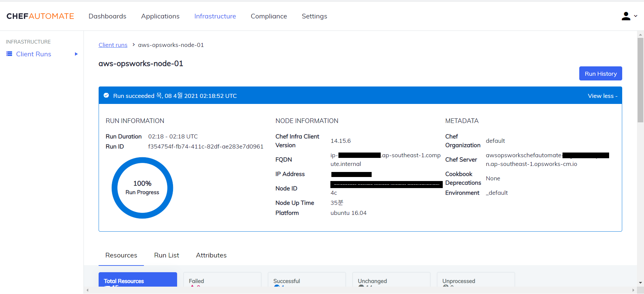The width and height of the screenshot is (644, 294).
Task: Click the Run succeeded timestamp text
Action: pos(175,96)
